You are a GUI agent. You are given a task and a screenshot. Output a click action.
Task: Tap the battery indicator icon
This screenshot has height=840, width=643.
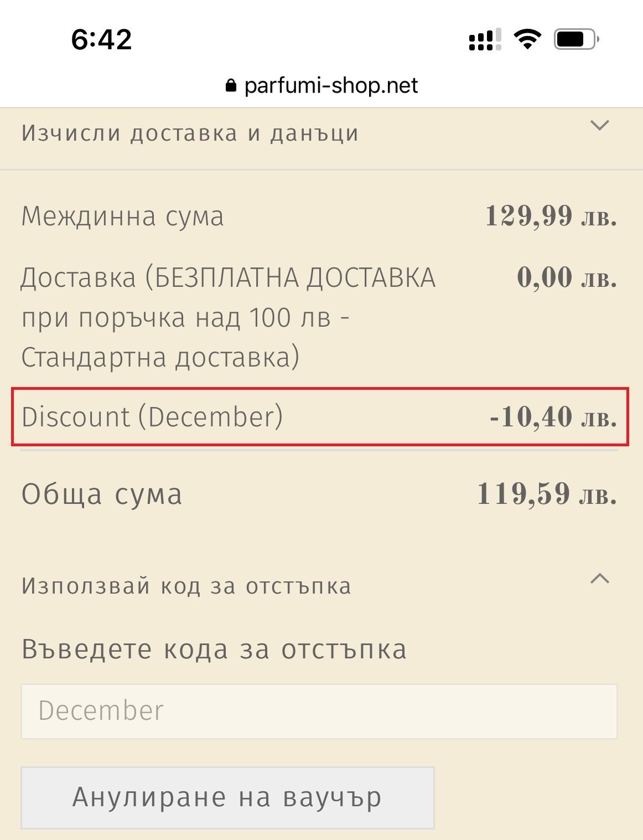tap(577, 39)
